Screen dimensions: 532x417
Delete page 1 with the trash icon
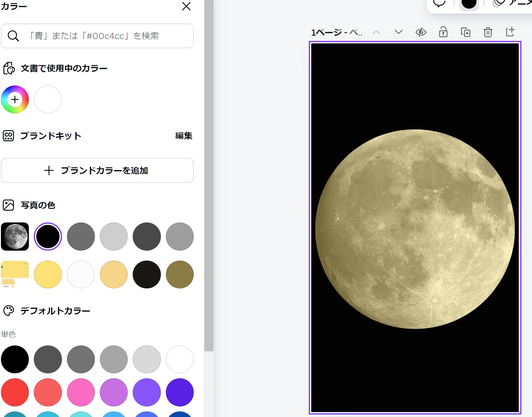(487, 32)
